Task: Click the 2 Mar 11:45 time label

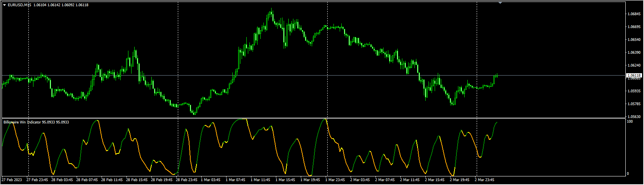Action: coord(410,180)
